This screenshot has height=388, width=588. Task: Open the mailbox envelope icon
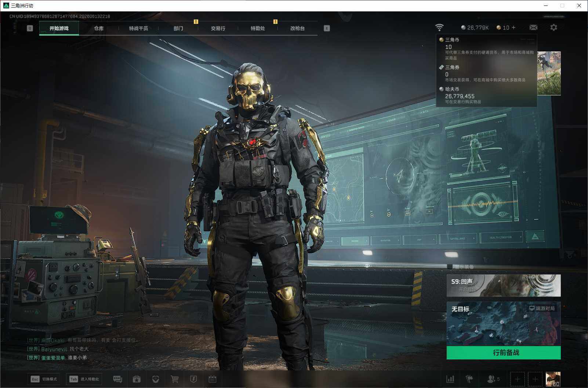(x=533, y=28)
